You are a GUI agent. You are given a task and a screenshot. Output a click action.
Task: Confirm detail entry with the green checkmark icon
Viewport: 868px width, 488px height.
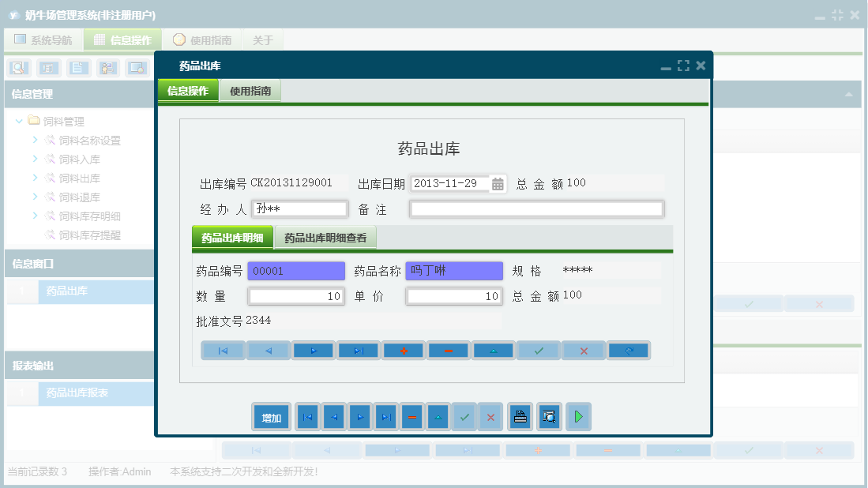pyautogui.click(x=538, y=350)
